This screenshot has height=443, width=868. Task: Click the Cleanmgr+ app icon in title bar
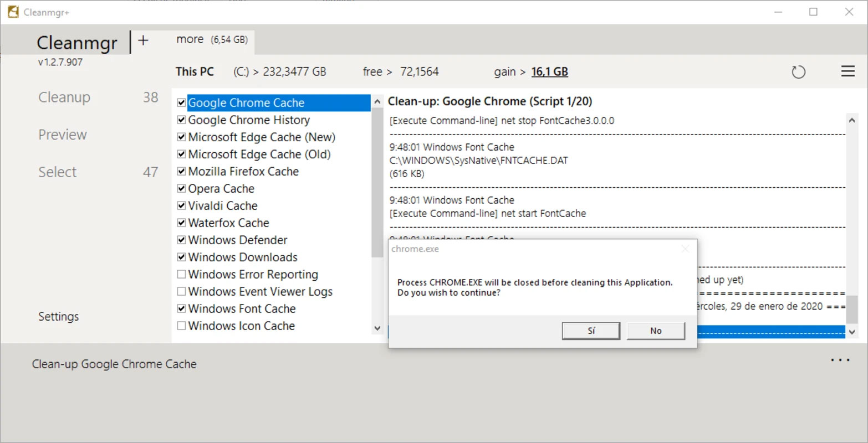tap(13, 12)
